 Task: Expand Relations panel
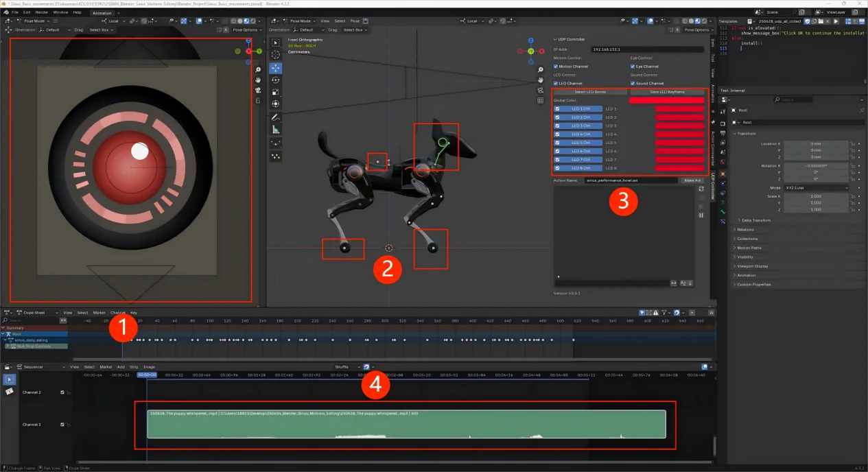click(744, 230)
